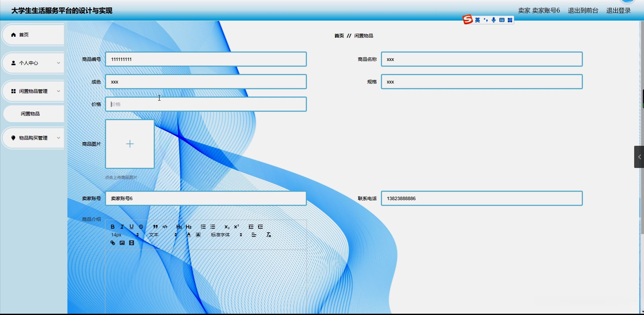The height and width of the screenshot is (315, 644).
Task: Toggle bold formatting in editor
Action: click(113, 227)
